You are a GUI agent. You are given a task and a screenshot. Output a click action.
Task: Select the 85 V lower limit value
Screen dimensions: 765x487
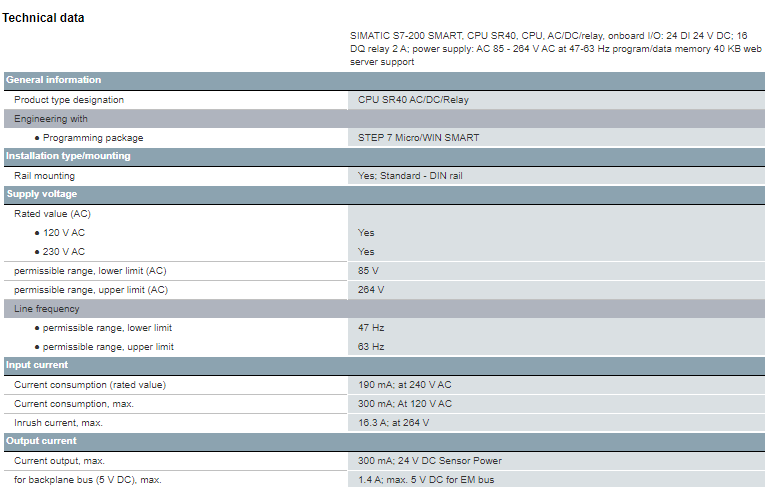pos(369,271)
